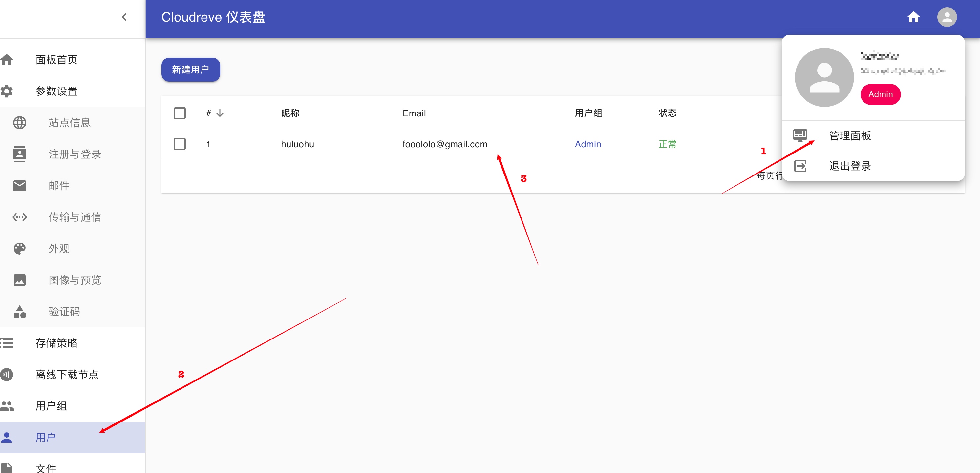Click the globe icon for site info
Screen dimensions: 980x473
[19, 123]
